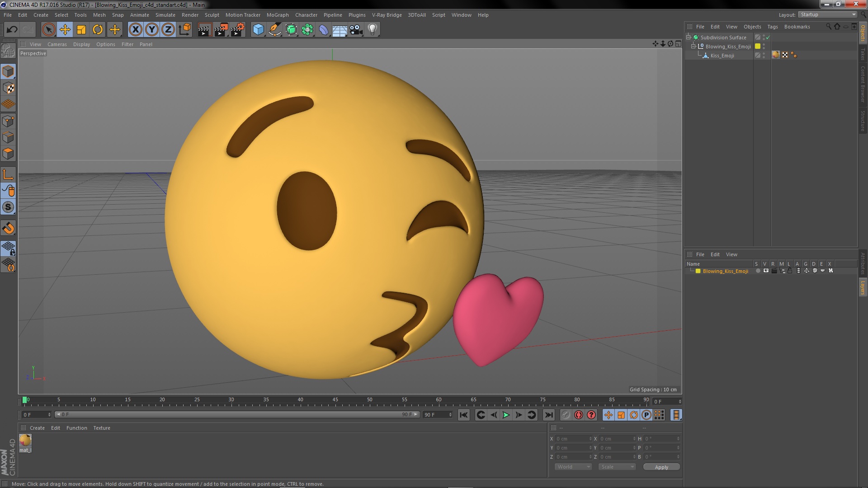Toggle layer Solo for Blowing_Kiss_Emoji layer
This screenshot has height=488, width=868.
click(758, 271)
